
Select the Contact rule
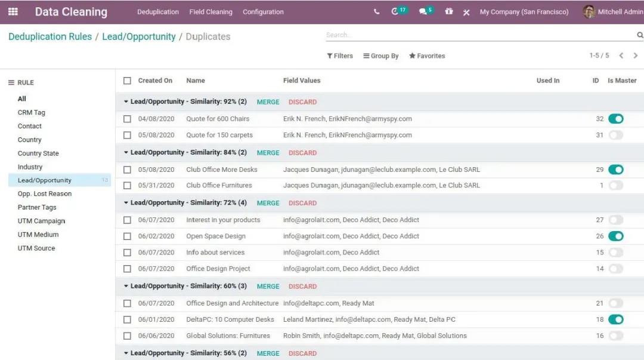(x=30, y=126)
